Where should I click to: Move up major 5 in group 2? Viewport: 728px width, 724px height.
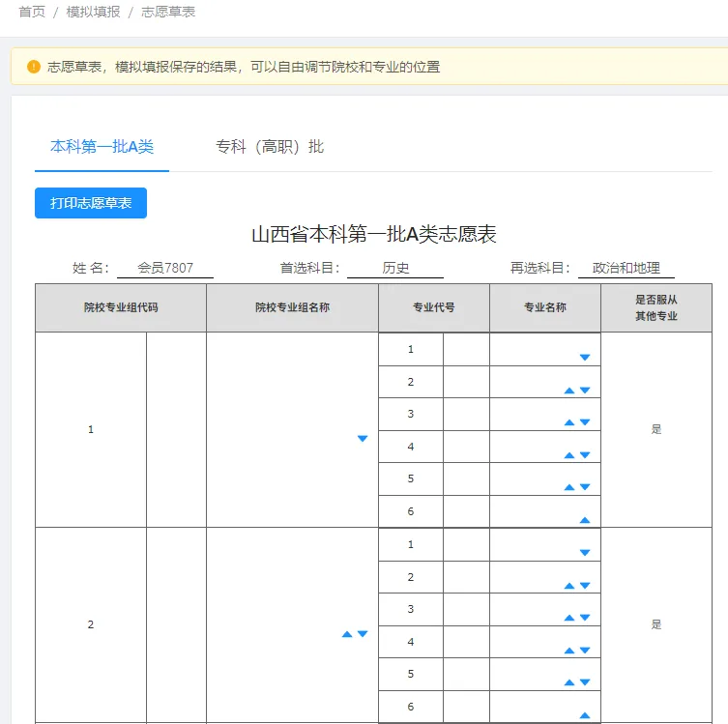coord(569,682)
